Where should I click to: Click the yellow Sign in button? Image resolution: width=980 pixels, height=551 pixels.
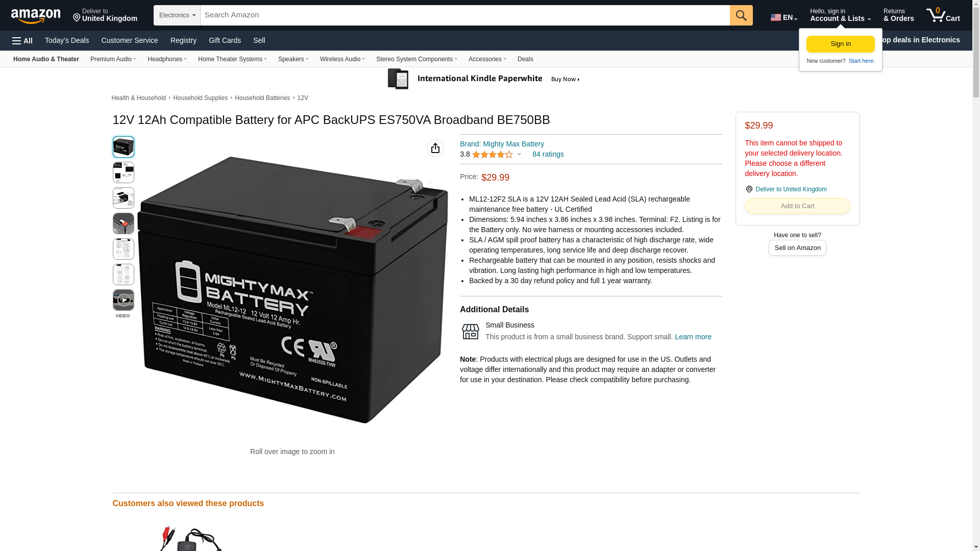[x=840, y=44]
